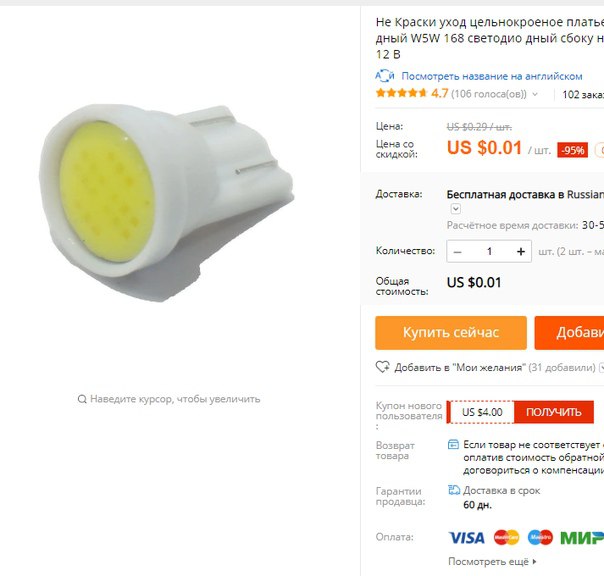Click the translate icon beside the English title link

click(x=385, y=76)
